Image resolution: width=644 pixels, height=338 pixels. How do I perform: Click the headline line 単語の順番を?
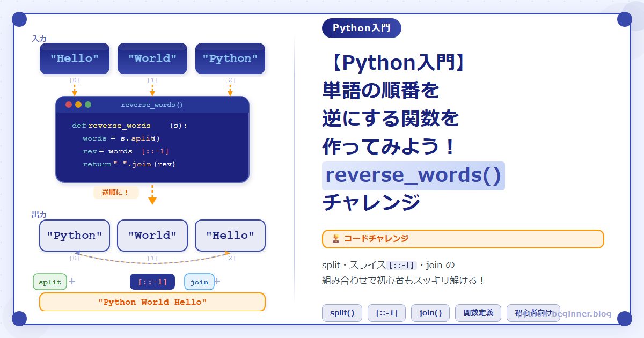[380, 91]
